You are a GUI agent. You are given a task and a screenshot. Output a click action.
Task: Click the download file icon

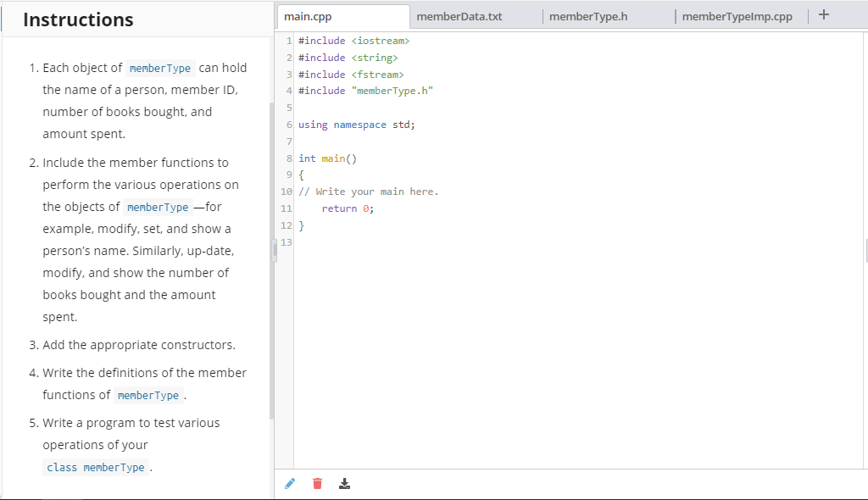click(x=344, y=484)
